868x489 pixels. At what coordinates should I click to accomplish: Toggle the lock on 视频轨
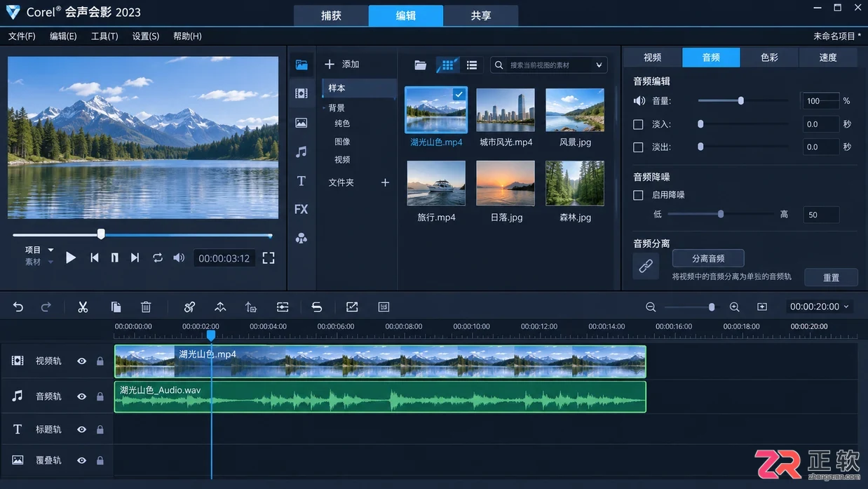click(100, 361)
